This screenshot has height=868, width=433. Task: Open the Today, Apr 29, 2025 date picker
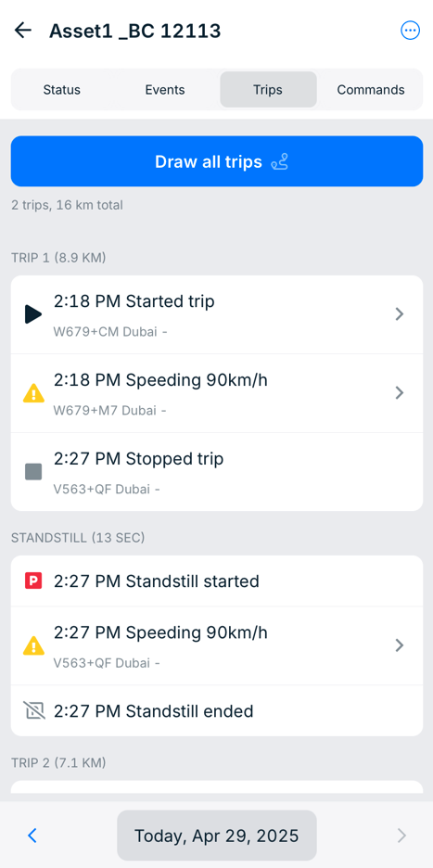[x=217, y=836]
